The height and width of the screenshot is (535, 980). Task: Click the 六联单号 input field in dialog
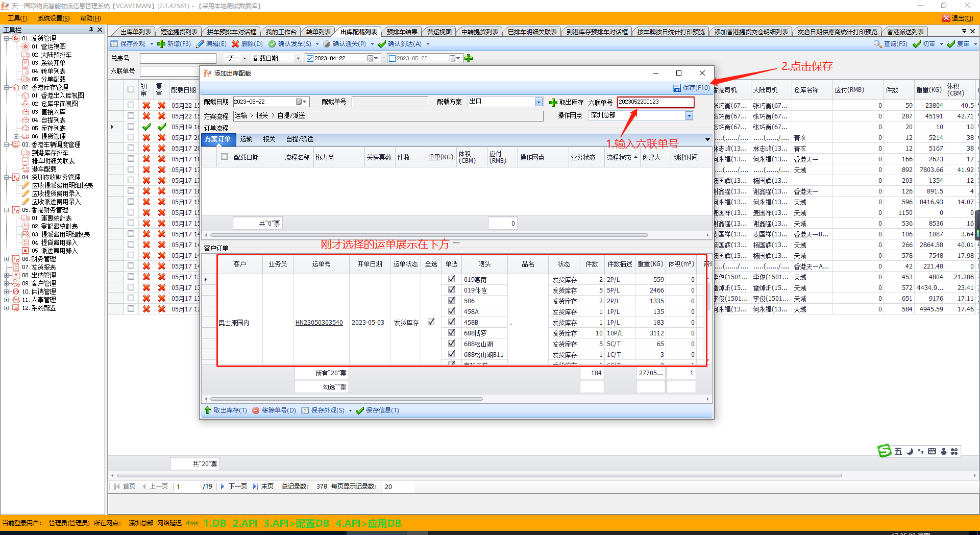[655, 102]
